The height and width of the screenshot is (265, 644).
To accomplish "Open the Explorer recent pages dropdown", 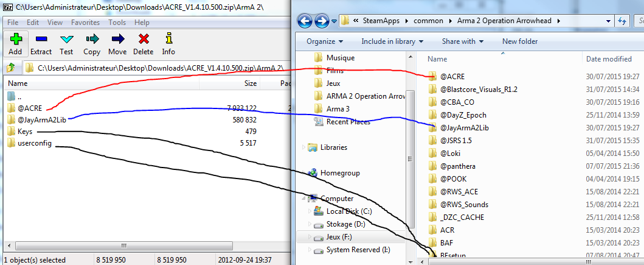I will (334, 21).
